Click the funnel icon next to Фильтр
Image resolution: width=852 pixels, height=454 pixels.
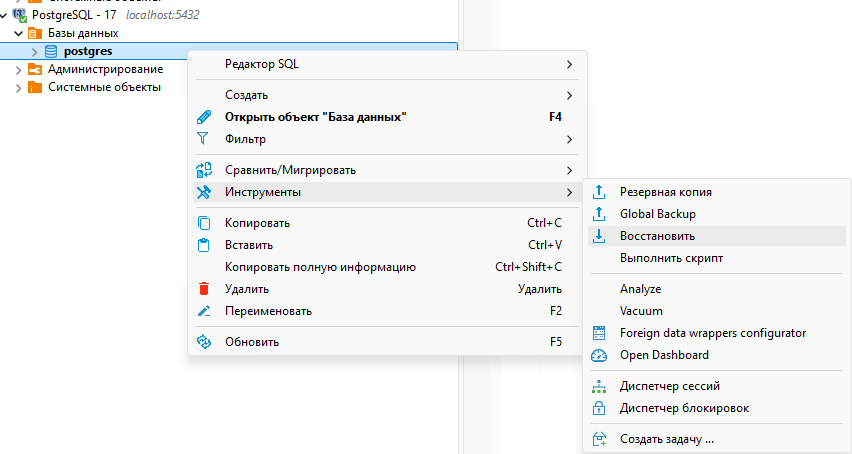(x=203, y=139)
